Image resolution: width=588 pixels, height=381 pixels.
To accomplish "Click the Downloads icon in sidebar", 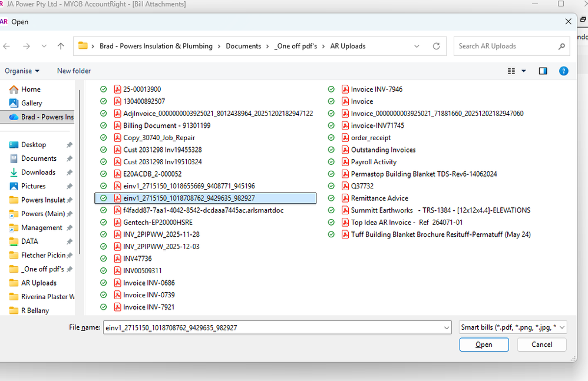I will (x=14, y=173).
